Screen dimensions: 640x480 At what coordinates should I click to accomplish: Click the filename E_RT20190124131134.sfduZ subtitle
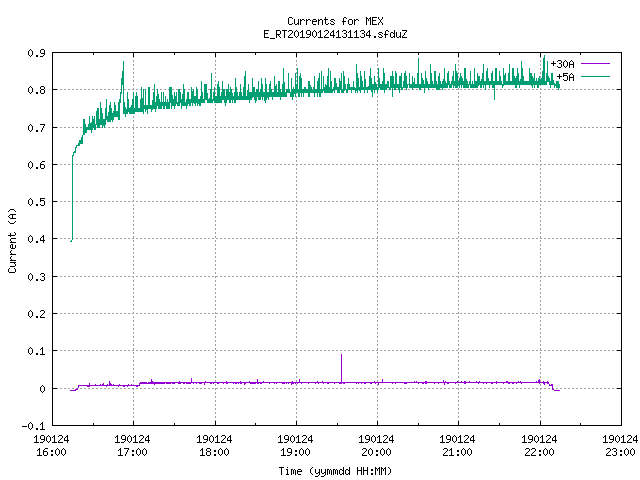(x=335, y=34)
